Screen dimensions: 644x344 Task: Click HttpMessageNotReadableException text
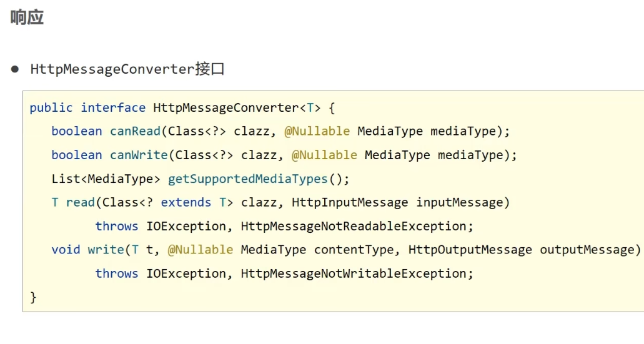click(x=353, y=226)
